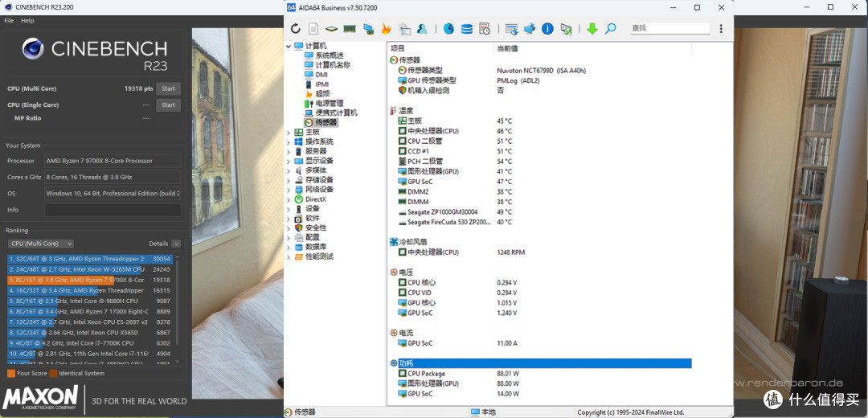Open the Cinebench Help menu
The height and width of the screenshot is (418, 868).
click(x=27, y=20)
